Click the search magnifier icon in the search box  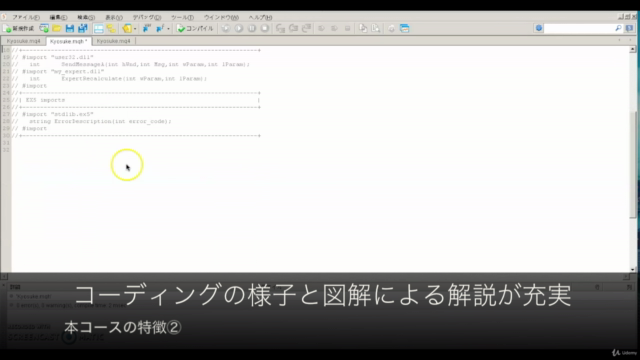coord(618,28)
